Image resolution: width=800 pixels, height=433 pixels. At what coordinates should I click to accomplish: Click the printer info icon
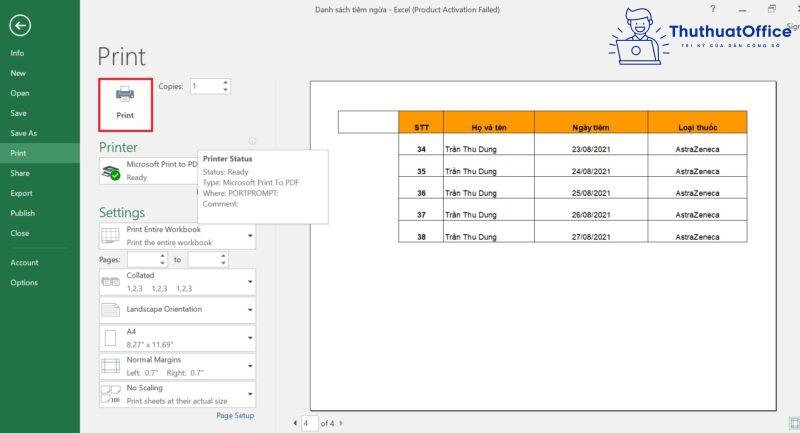pyautogui.click(x=253, y=141)
